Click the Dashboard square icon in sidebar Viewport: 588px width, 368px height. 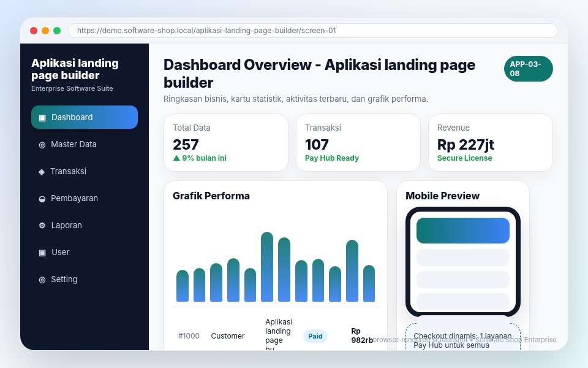42,118
